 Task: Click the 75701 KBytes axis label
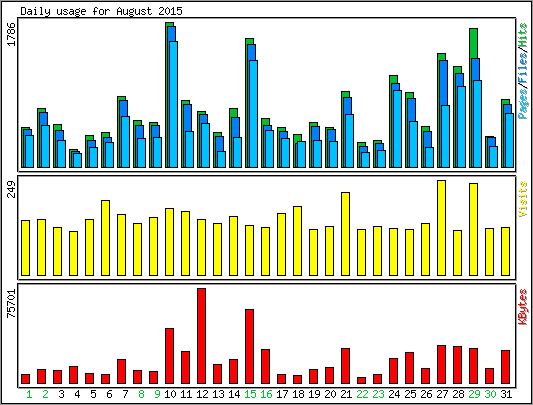pos(11,303)
